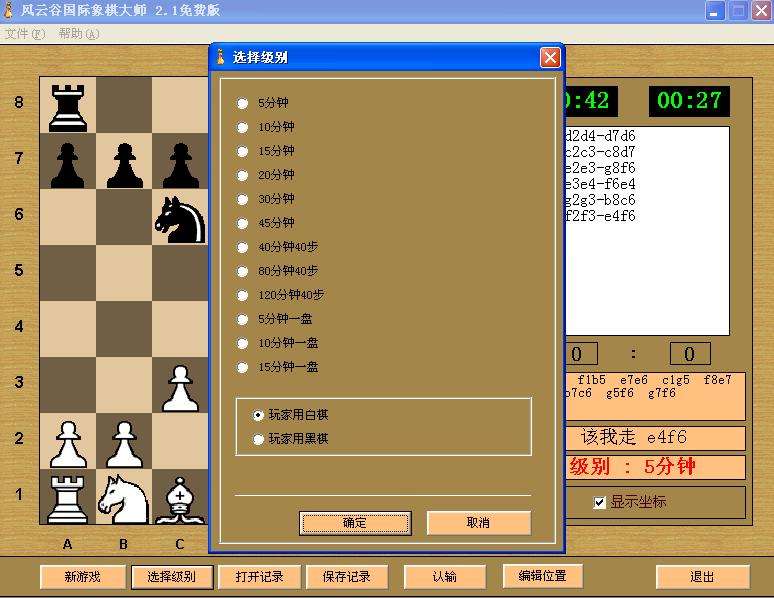Click the white pawn on a2
The height and width of the screenshot is (598, 774).
tap(69, 444)
